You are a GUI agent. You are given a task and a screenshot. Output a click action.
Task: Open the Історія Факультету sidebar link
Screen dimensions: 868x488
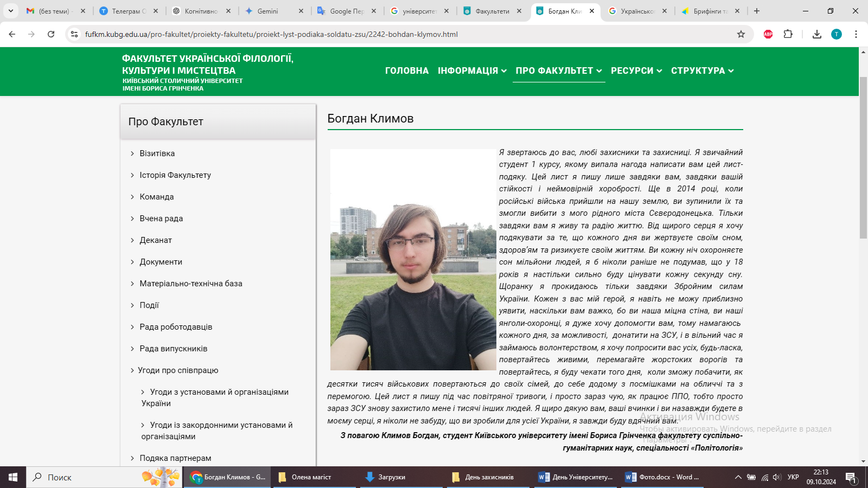coord(175,175)
